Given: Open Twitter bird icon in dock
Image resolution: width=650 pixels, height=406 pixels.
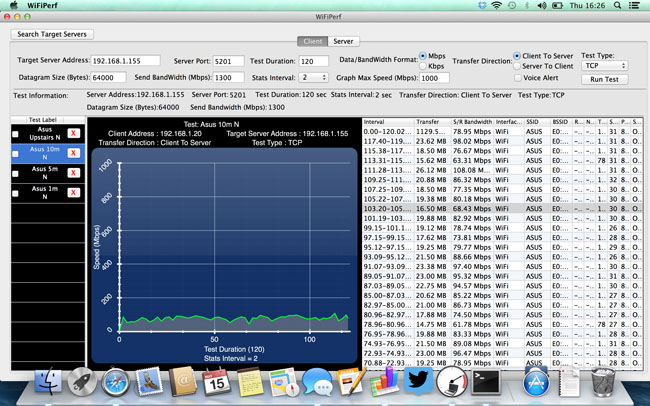Looking at the screenshot, I should pyautogui.click(x=418, y=381).
